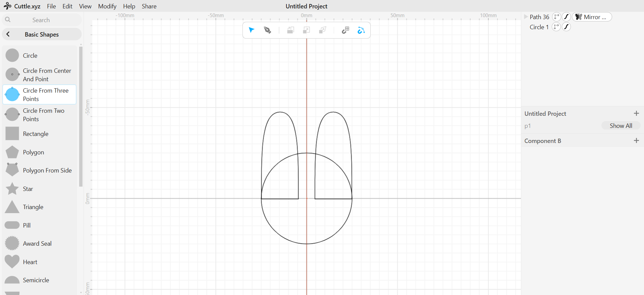
Task: Toggle snap to geometry magnet icon
Action: tap(361, 30)
